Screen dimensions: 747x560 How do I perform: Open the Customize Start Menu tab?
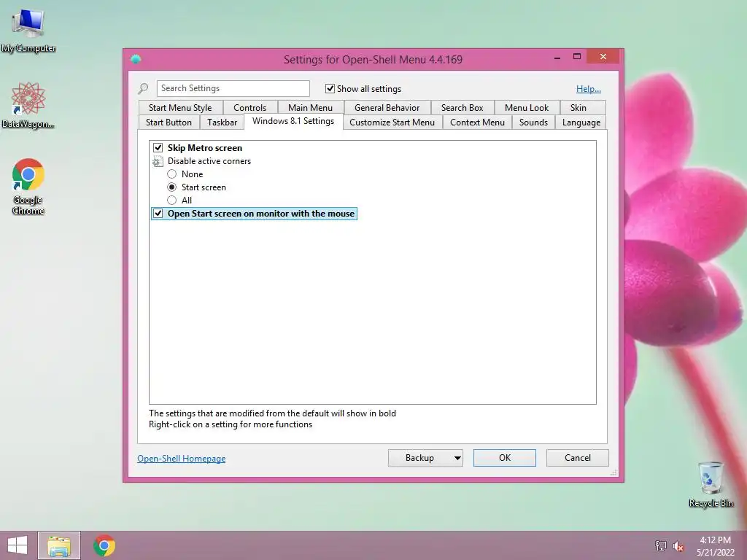click(392, 122)
